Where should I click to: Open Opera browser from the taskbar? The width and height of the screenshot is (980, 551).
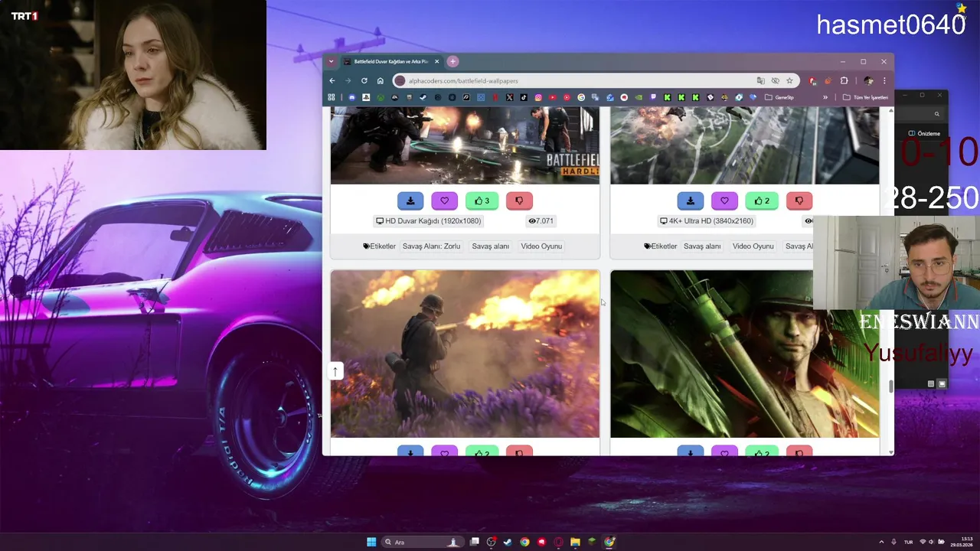(x=558, y=542)
